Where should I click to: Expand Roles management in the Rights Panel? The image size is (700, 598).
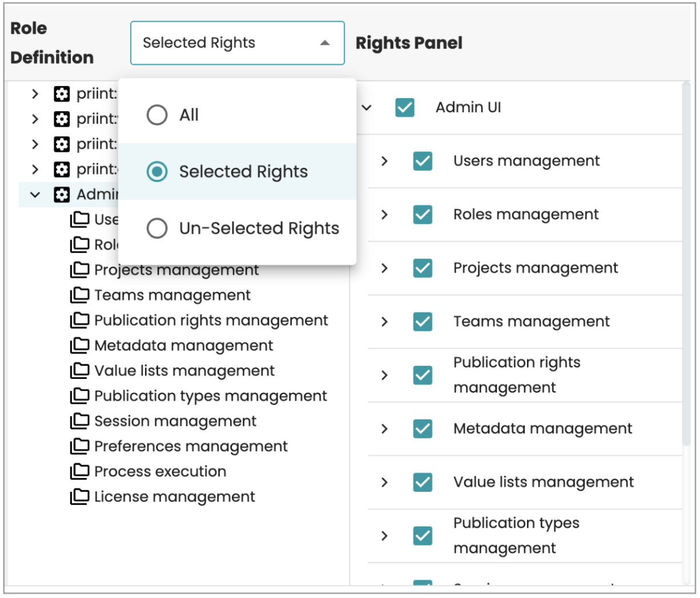coord(383,215)
